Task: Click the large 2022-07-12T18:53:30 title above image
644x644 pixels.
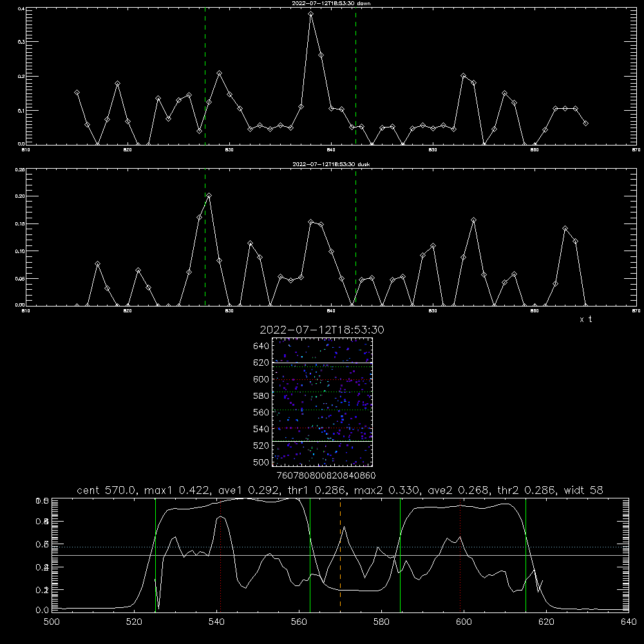Action: 322,330
